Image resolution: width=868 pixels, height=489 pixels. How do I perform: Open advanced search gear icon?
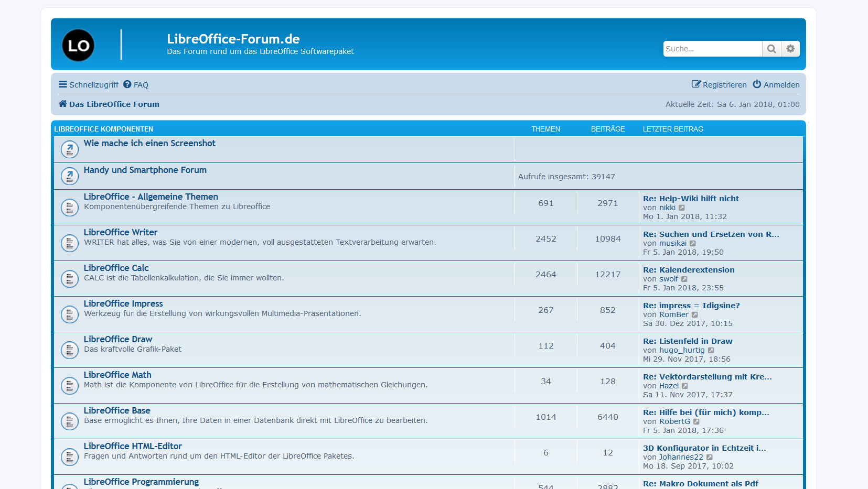click(x=790, y=49)
